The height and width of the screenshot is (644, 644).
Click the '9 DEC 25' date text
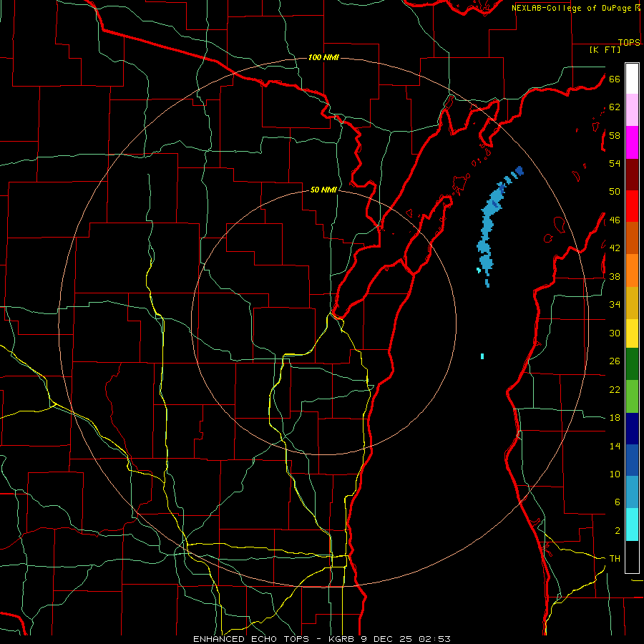click(387, 639)
